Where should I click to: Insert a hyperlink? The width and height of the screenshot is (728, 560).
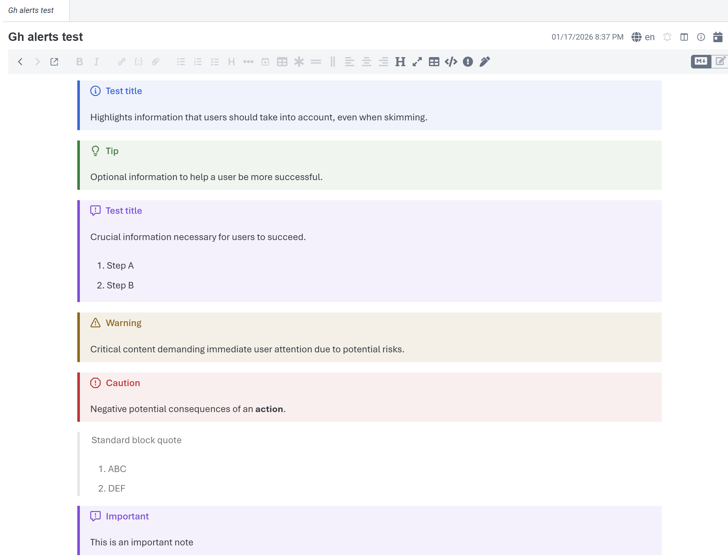pos(121,62)
